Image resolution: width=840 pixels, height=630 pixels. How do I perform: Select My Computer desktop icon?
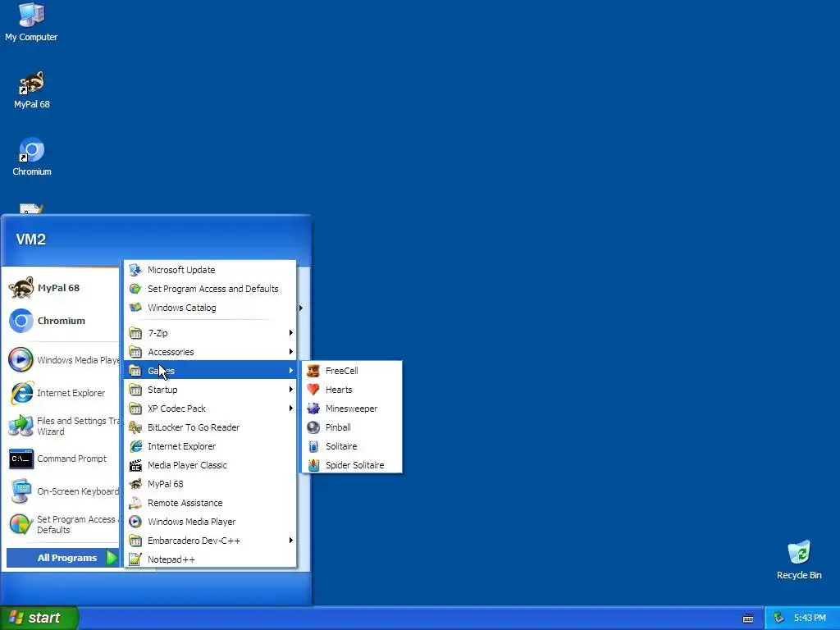31,22
